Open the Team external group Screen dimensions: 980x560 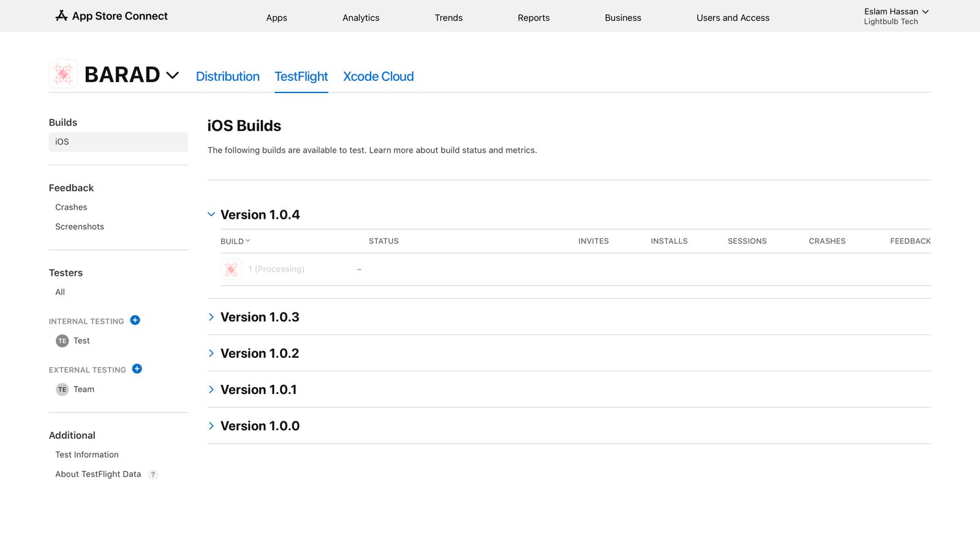click(x=84, y=389)
